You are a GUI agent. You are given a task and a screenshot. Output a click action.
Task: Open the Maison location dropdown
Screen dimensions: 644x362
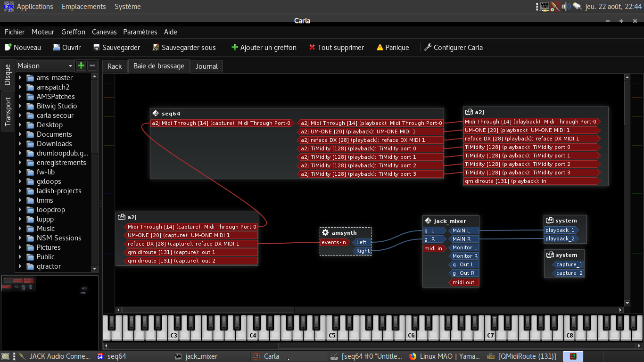click(45, 66)
